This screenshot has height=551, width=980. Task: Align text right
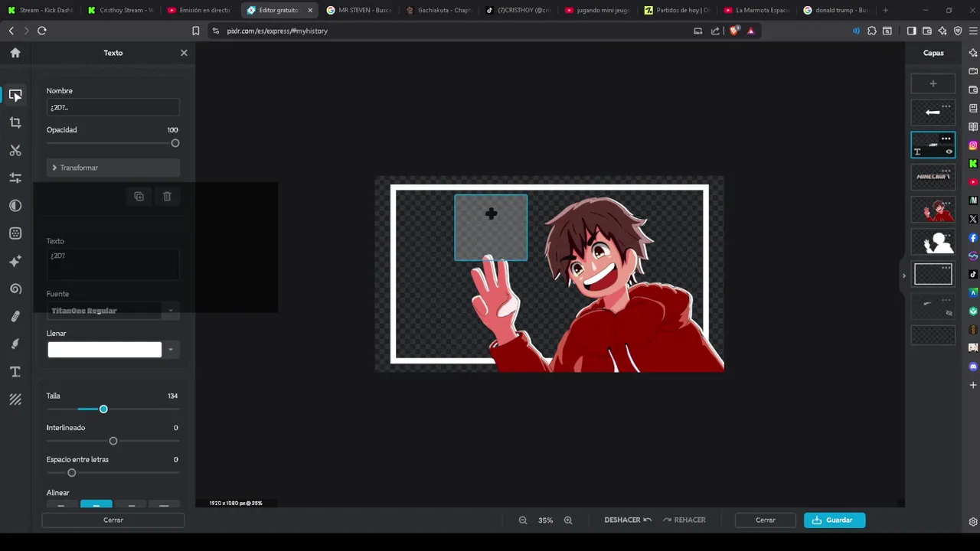(x=132, y=505)
